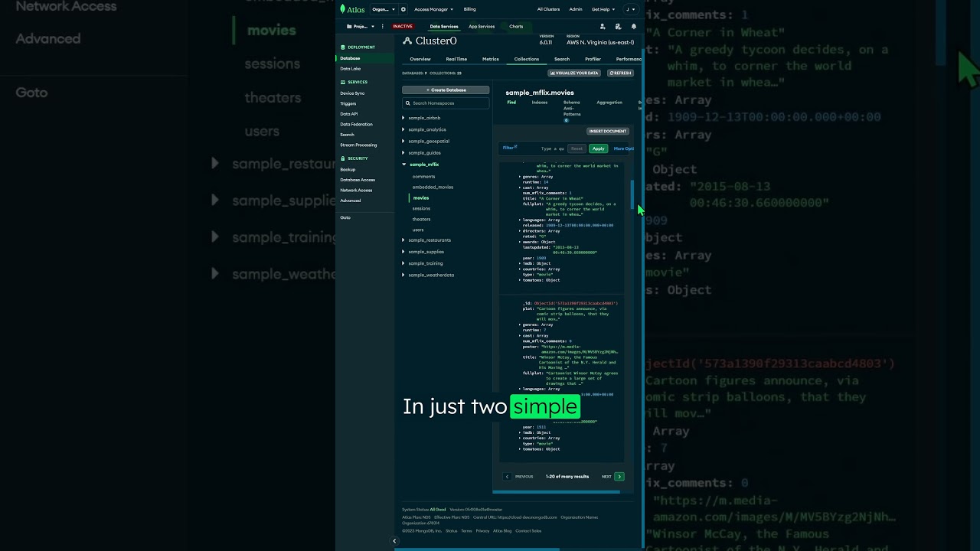Go to previous results page arrow
The image size is (980, 551).
click(507, 477)
